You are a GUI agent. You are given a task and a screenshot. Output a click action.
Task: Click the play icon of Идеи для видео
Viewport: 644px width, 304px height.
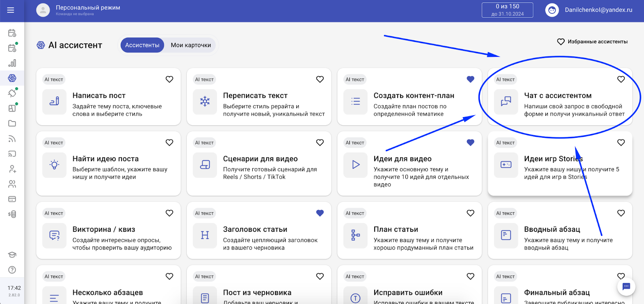coord(355,165)
